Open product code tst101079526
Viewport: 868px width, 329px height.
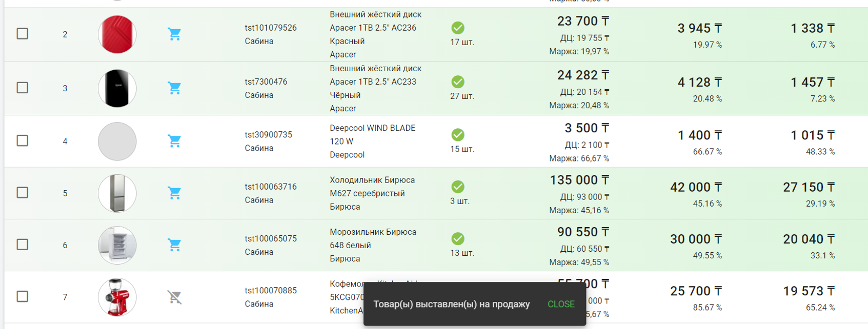pos(270,28)
